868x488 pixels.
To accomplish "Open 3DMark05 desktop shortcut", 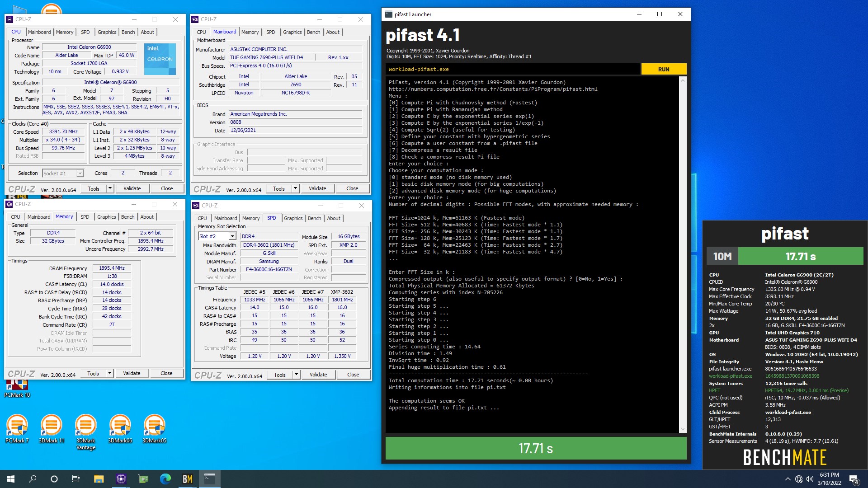I will (155, 429).
